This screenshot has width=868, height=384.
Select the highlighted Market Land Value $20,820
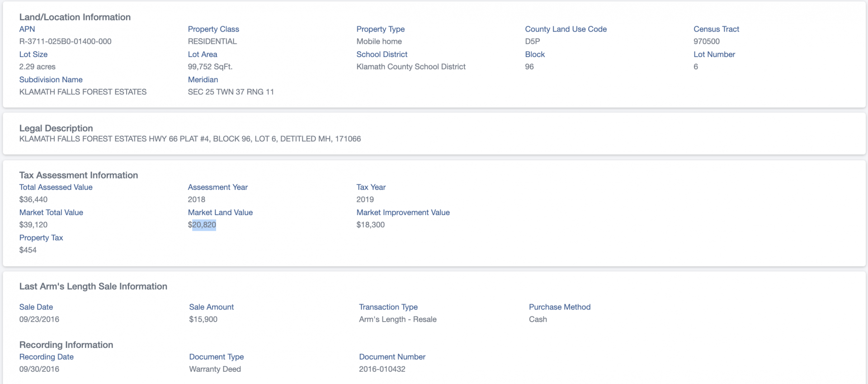click(x=202, y=225)
